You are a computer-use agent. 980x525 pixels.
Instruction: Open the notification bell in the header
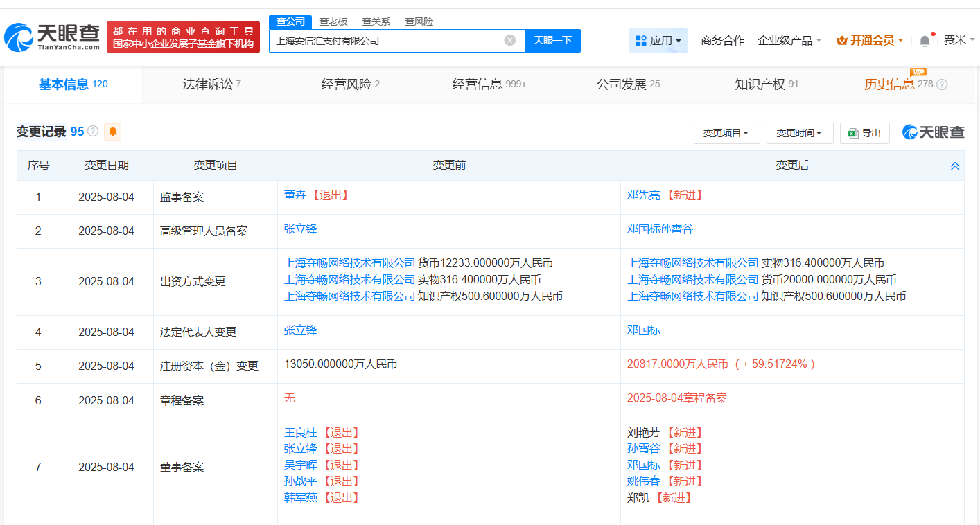click(x=925, y=41)
